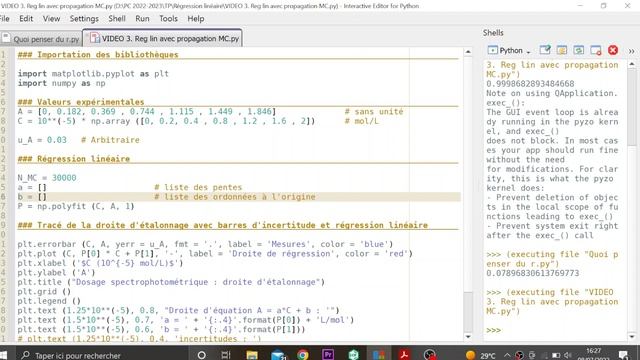This screenshot has width=640, height=360.
Task: Open Adobe Premiere Pro from the taskbar
Action: pos(328,355)
